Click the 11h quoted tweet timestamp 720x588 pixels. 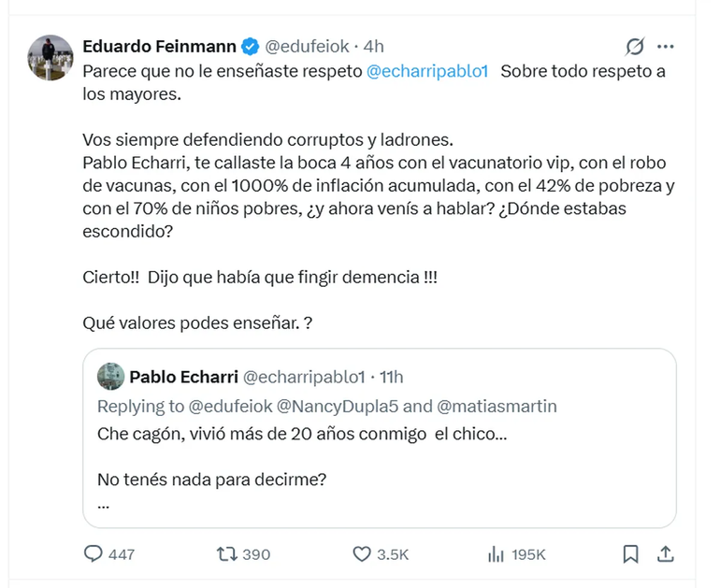(391, 376)
